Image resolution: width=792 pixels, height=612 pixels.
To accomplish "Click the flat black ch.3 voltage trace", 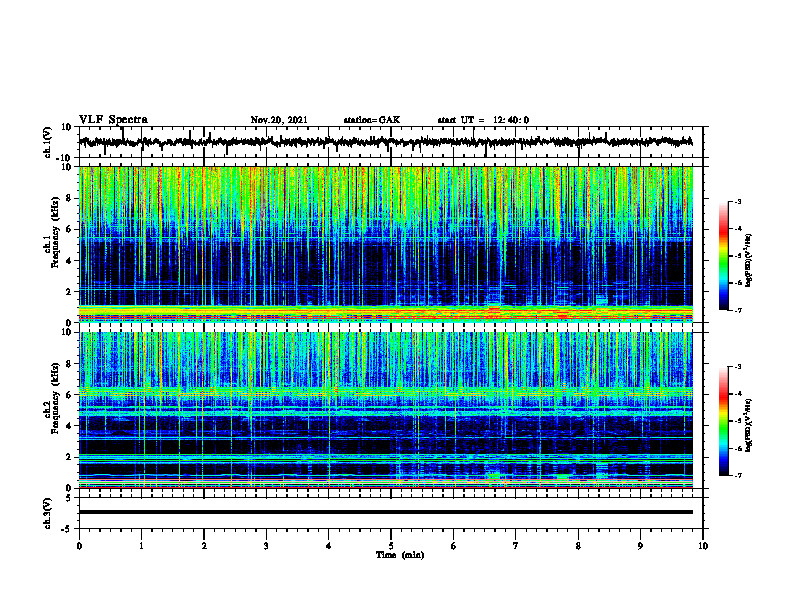I will [386, 512].
